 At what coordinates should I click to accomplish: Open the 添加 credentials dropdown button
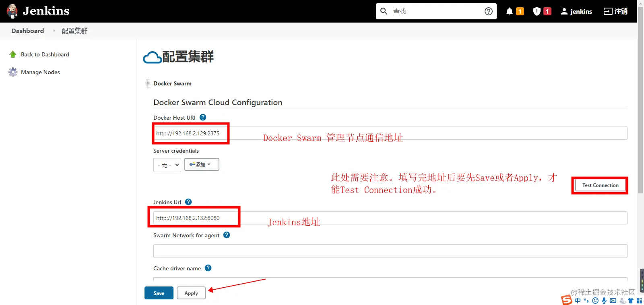[202, 164]
